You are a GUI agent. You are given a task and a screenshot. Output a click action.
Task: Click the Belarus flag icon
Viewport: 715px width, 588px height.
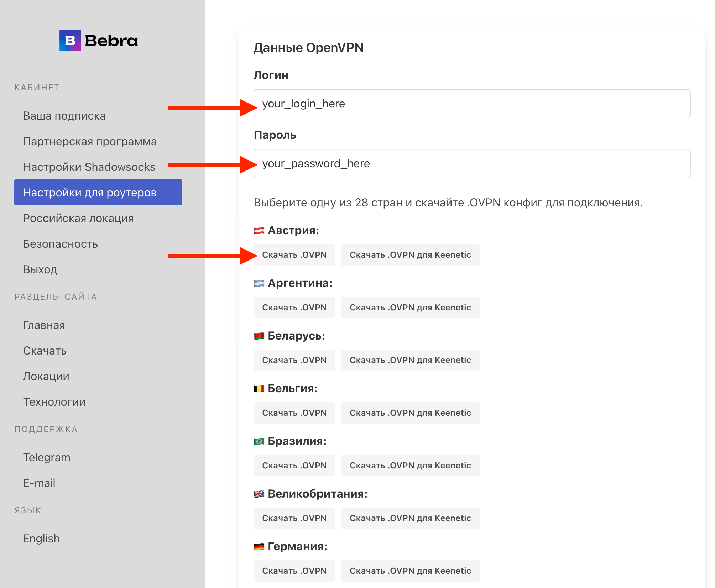(x=259, y=336)
